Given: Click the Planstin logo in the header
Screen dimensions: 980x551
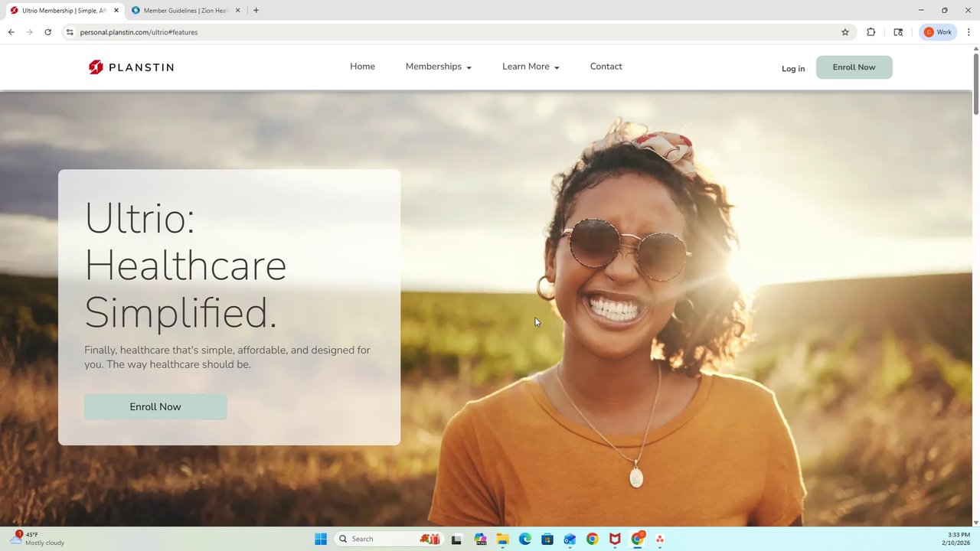Looking at the screenshot, I should pos(131,67).
